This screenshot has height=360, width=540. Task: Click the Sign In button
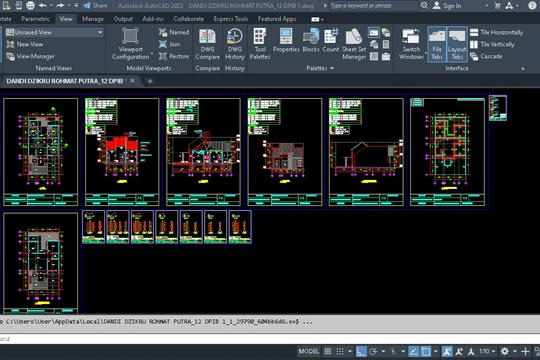click(447, 6)
